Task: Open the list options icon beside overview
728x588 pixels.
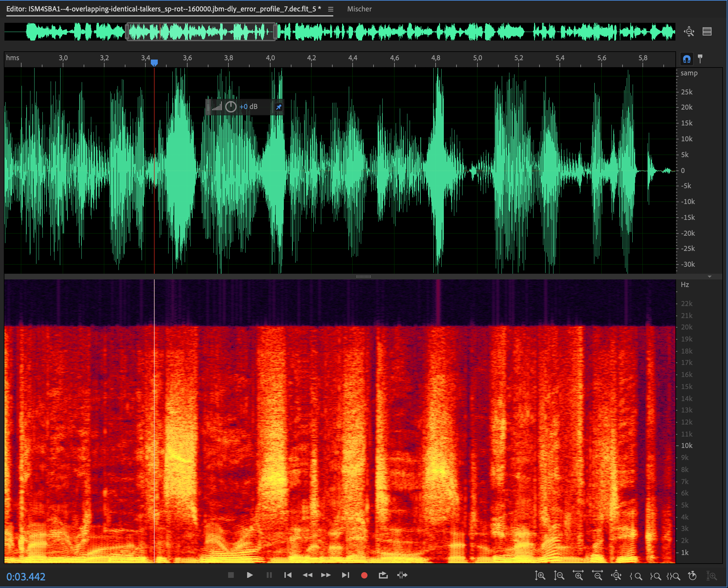Action: tap(707, 31)
